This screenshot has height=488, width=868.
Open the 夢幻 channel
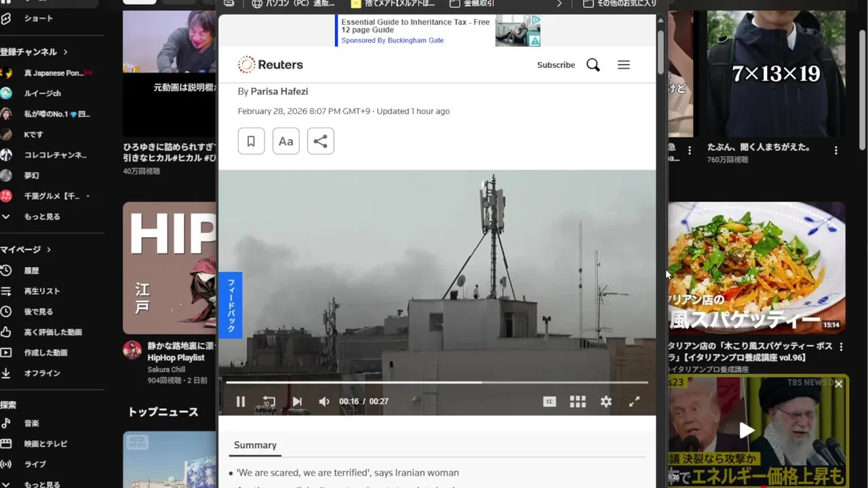pyautogui.click(x=31, y=176)
